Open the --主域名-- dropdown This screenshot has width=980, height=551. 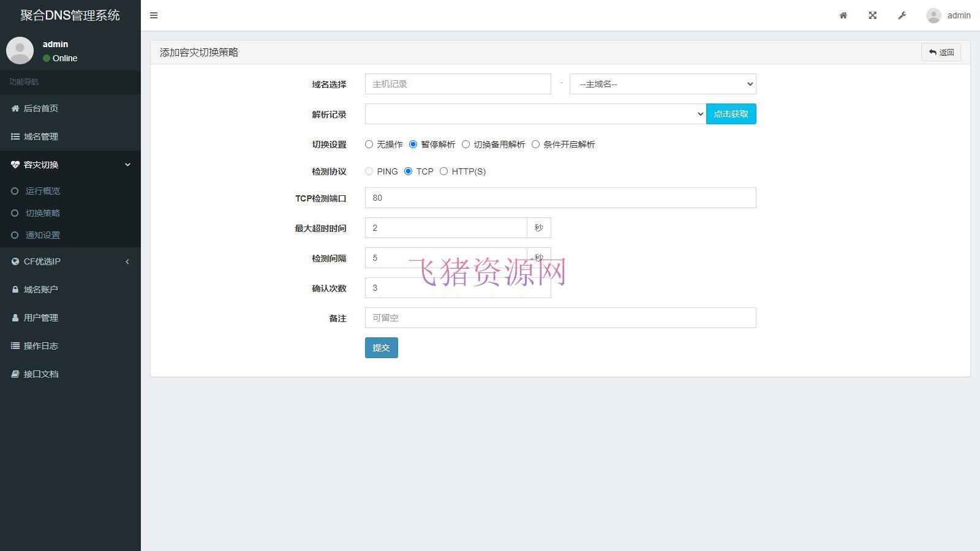[x=662, y=84]
